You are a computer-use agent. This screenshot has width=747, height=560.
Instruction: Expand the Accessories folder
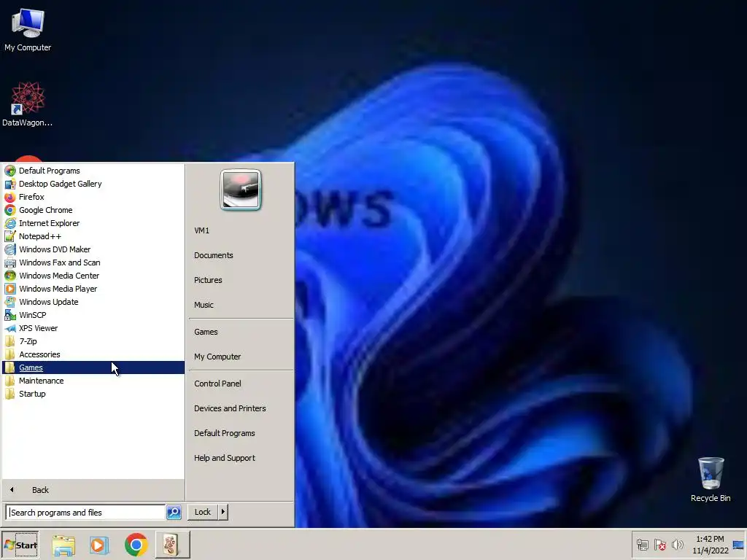coord(93,354)
